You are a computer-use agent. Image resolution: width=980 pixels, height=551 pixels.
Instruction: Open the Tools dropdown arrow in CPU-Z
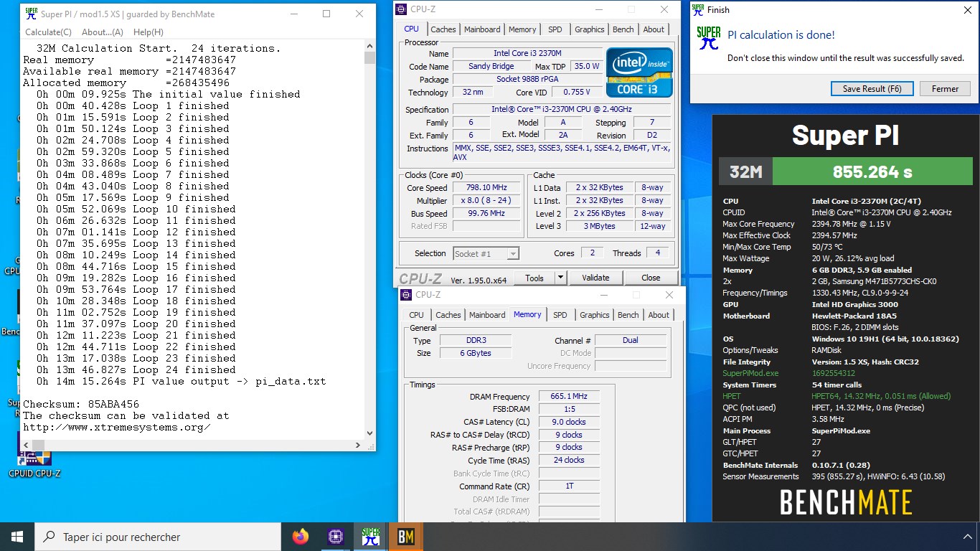tap(561, 278)
